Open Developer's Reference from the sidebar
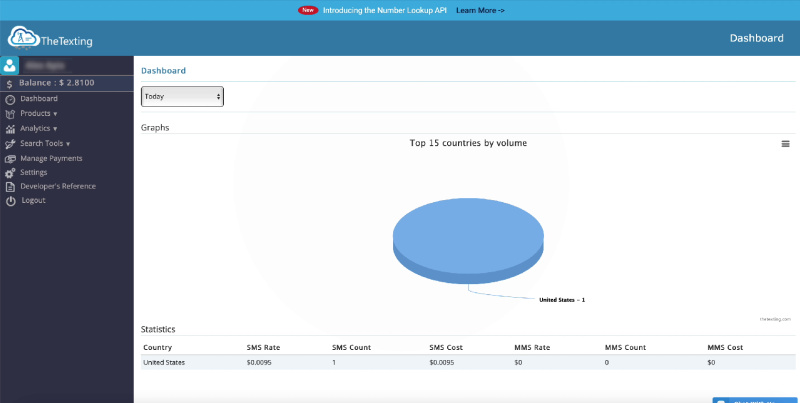800x403 pixels. tap(58, 186)
